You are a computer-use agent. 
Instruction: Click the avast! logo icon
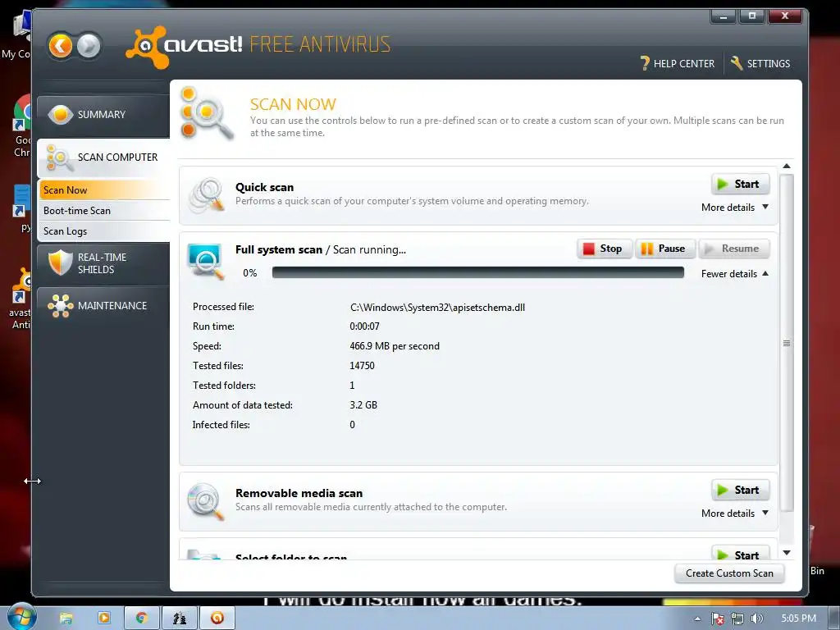(146, 47)
